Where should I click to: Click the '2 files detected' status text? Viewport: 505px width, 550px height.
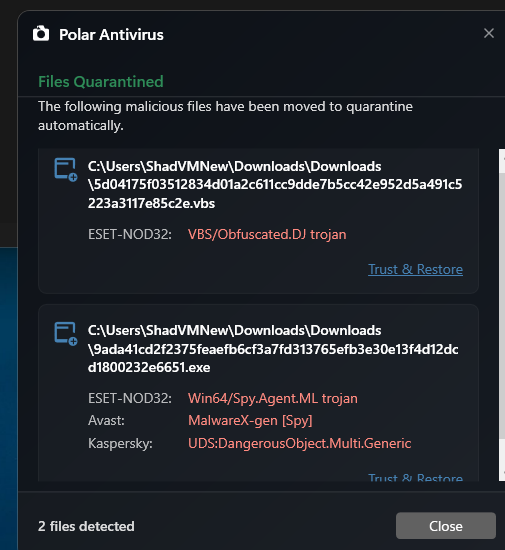[x=86, y=526]
